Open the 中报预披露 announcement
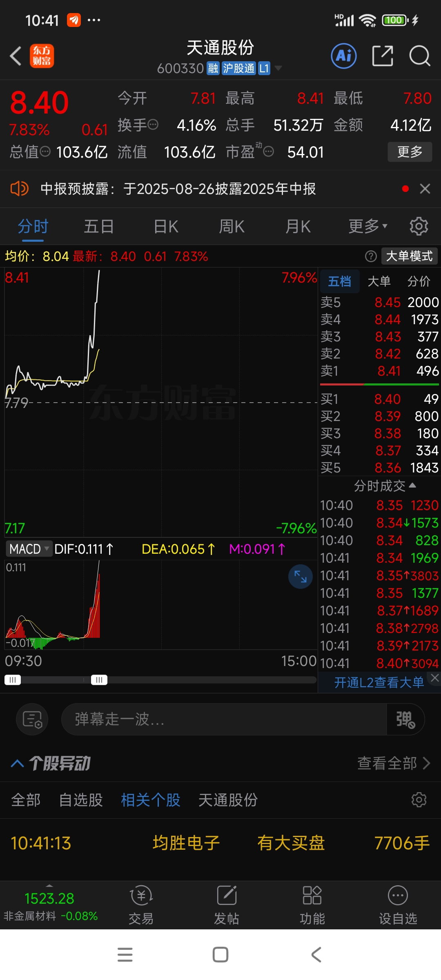The image size is (441, 980). [178, 189]
